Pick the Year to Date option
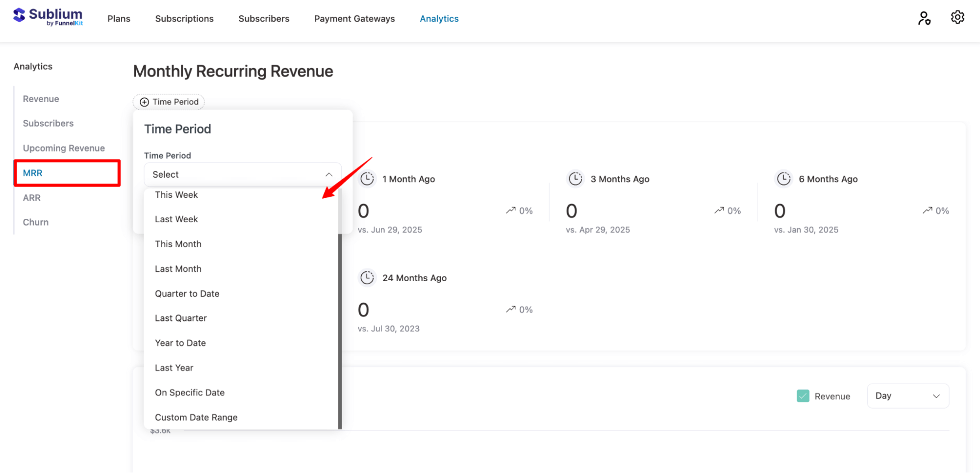 (x=180, y=343)
